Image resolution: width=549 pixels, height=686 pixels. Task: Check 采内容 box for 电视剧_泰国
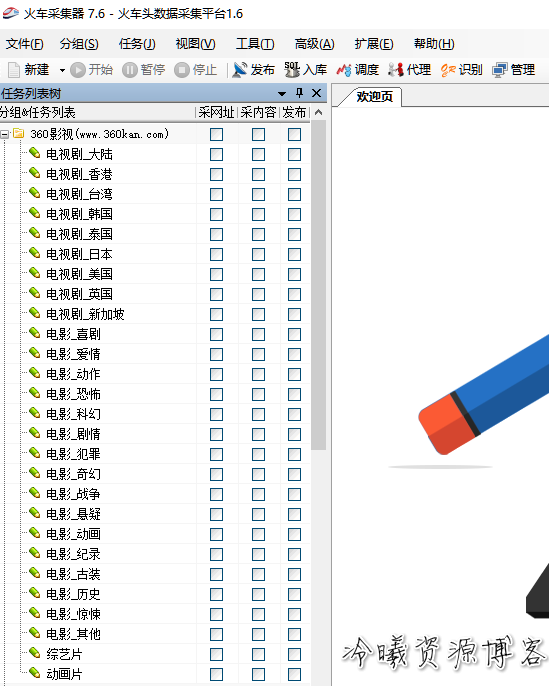coord(259,234)
